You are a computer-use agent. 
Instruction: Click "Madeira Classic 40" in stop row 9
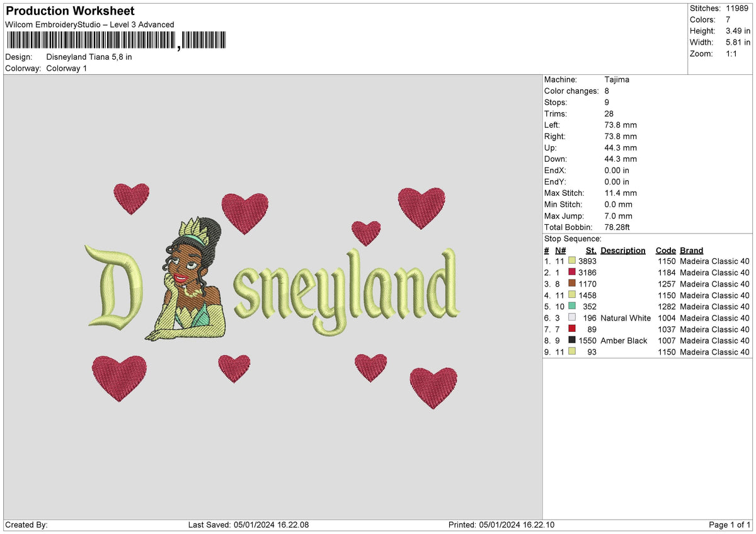click(715, 352)
